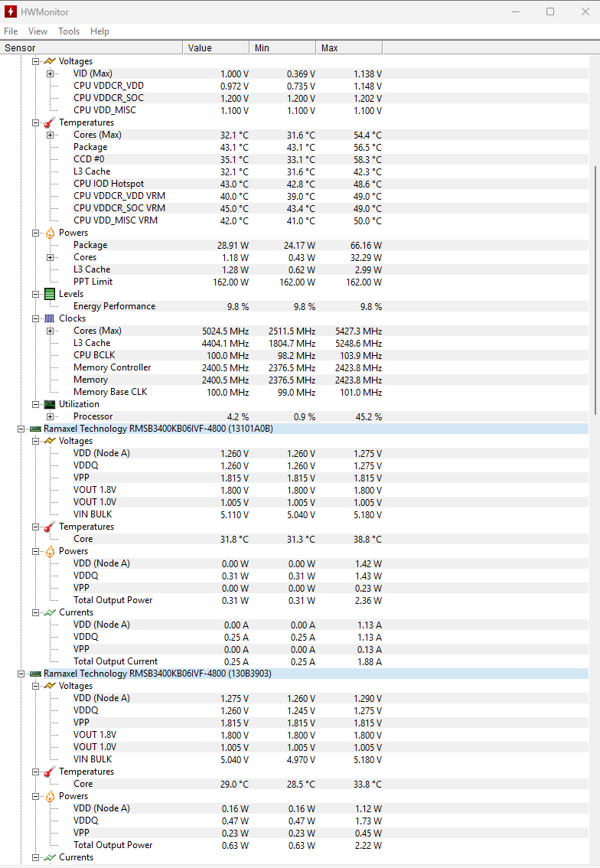Image resolution: width=600 pixels, height=868 pixels.
Task: Collapse the CPU Voltages group
Action: (35, 61)
